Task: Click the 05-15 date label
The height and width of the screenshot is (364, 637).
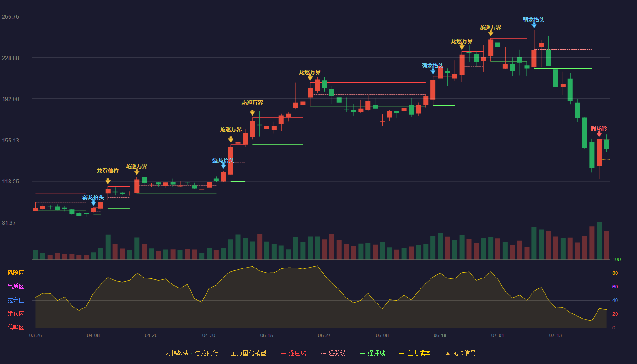Action: click(x=267, y=335)
